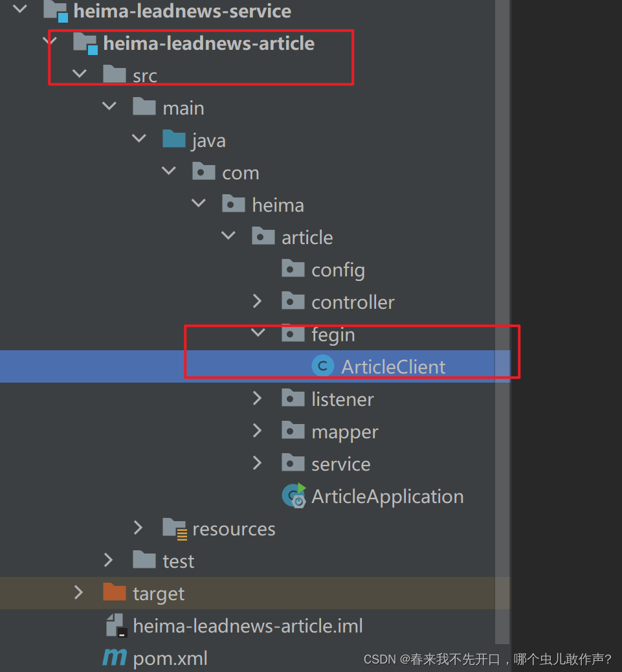This screenshot has height=672, width=622.
Task: Click the service package icon
Action: 293,463
